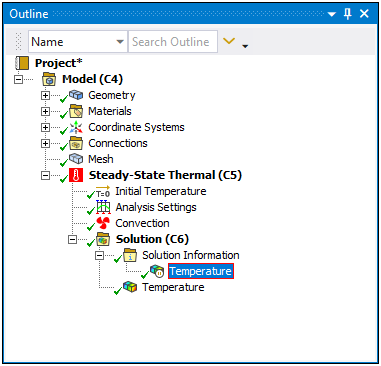Screen dimensions: 381x366
Task: Select Coordinate Systems label
Action: coord(136,127)
